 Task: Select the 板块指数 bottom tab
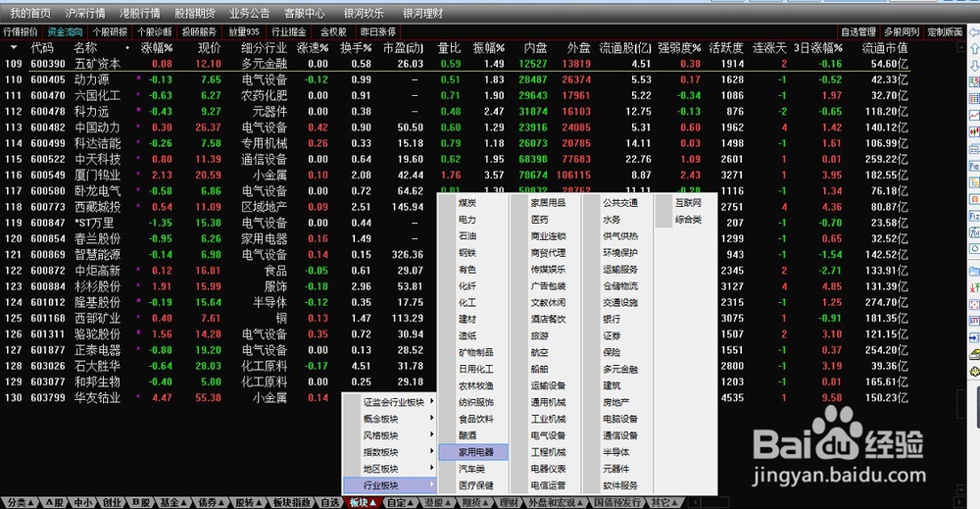point(291,503)
